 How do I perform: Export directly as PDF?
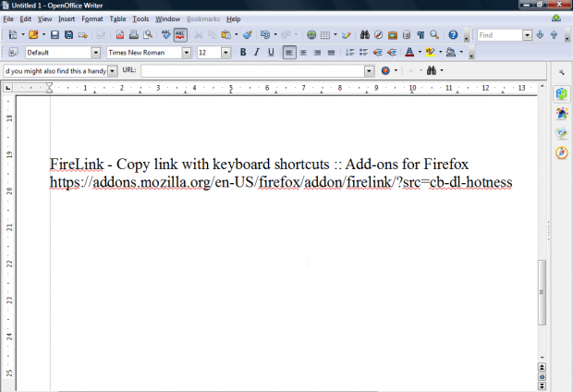coord(120,35)
